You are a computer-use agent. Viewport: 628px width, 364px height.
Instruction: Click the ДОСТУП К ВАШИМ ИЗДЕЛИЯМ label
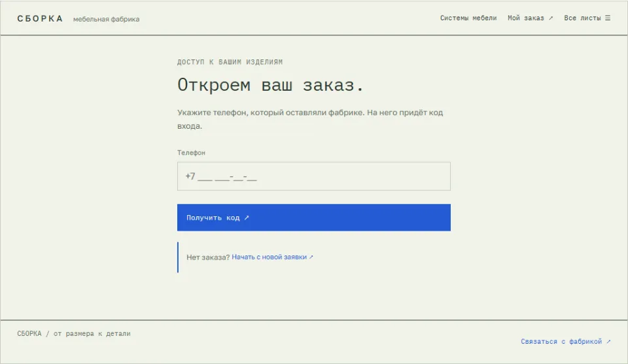tap(230, 62)
